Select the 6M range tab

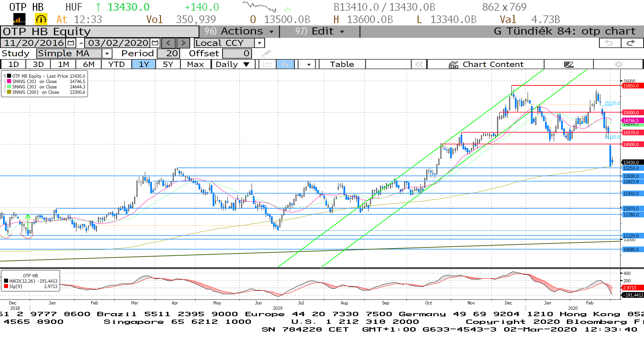[89, 64]
